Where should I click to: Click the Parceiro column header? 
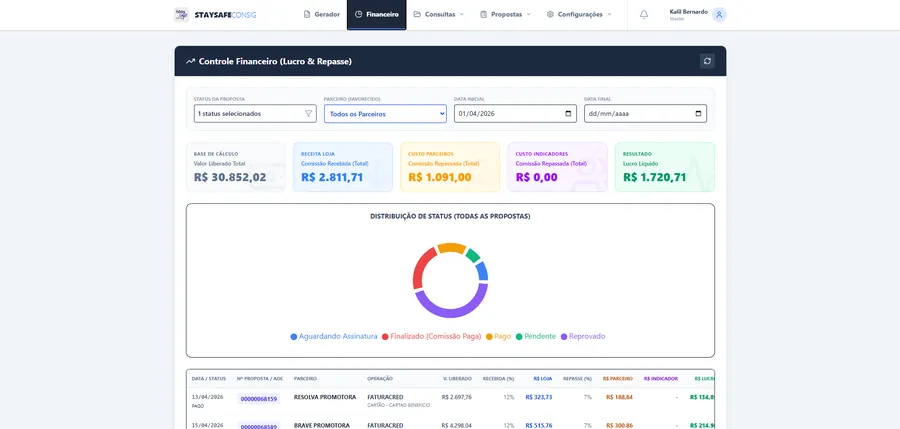click(x=305, y=378)
